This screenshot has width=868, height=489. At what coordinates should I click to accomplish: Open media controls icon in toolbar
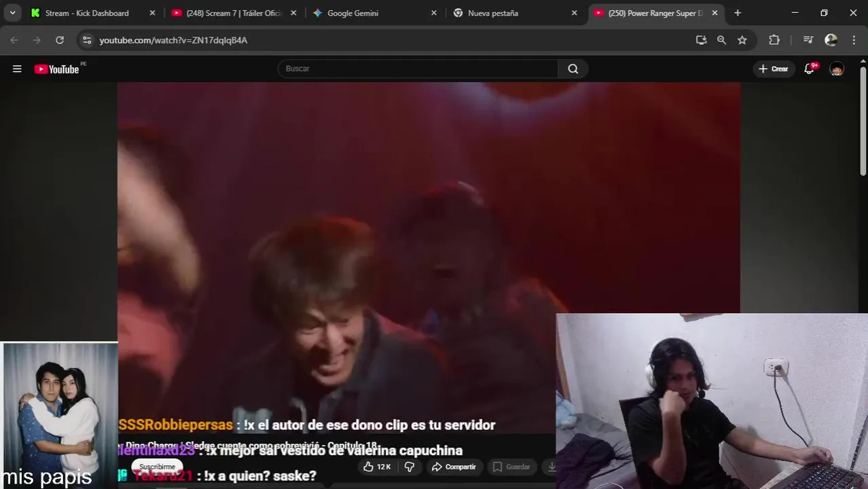[x=808, y=40]
